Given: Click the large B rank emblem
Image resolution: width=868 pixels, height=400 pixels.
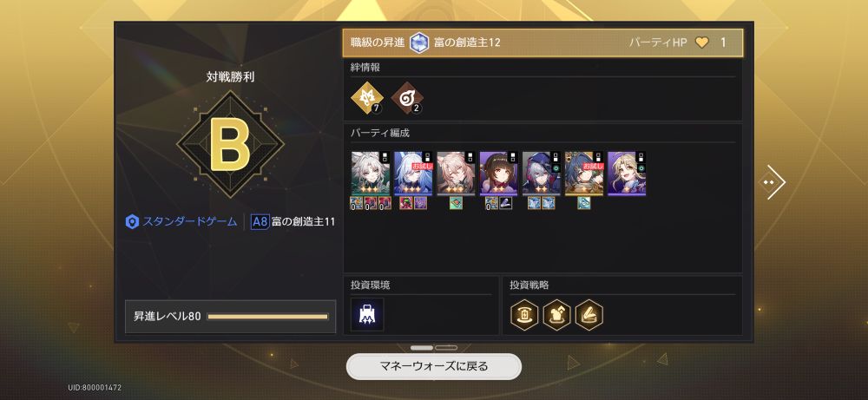Looking at the screenshot, I should [230, 144].
